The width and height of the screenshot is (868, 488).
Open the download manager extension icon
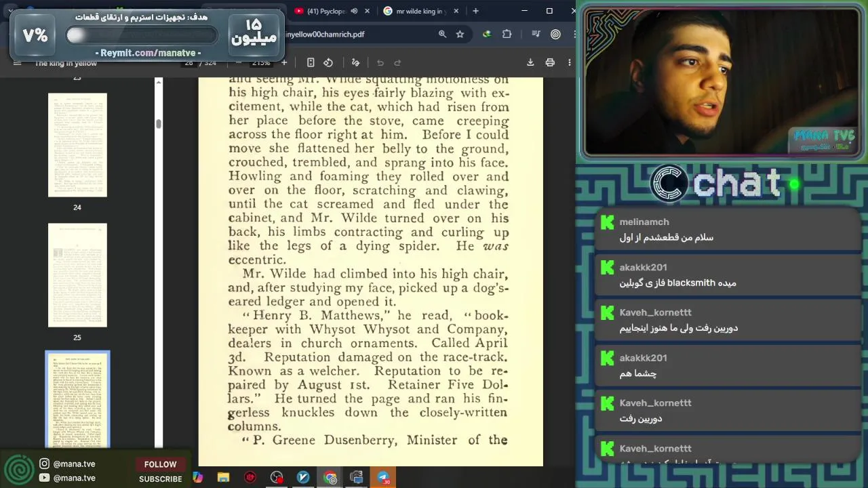click(x=487, y=34)
